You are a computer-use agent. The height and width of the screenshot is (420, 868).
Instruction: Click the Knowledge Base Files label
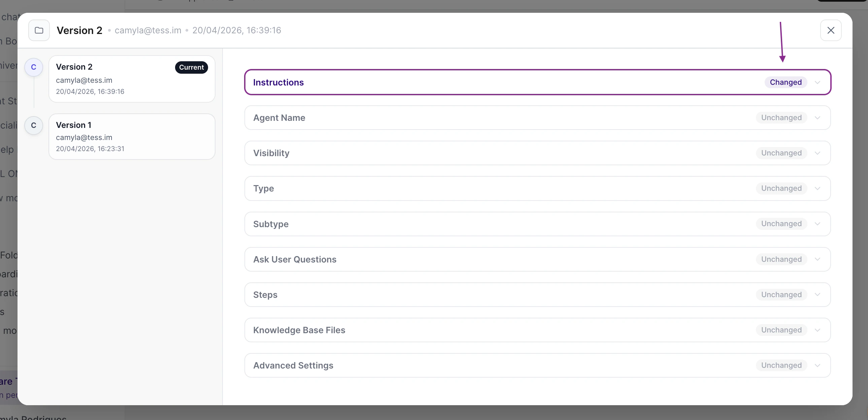pos(299,330)
